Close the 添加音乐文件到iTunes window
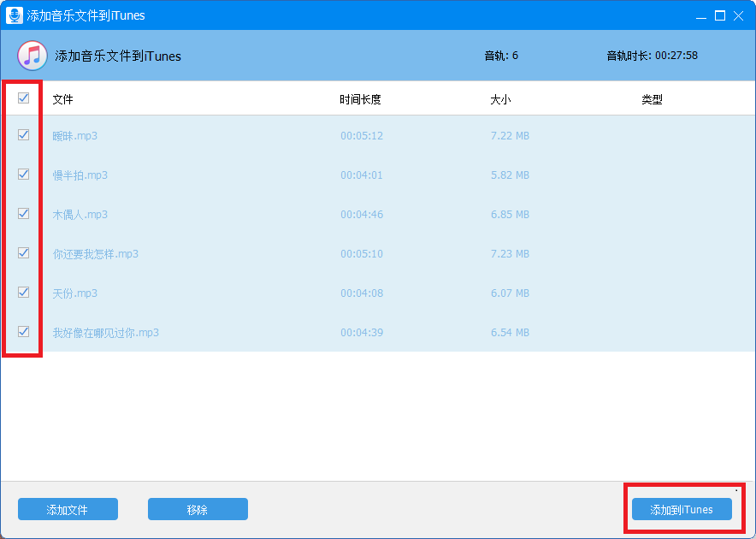Screen dimensions: 756x539 738,16
